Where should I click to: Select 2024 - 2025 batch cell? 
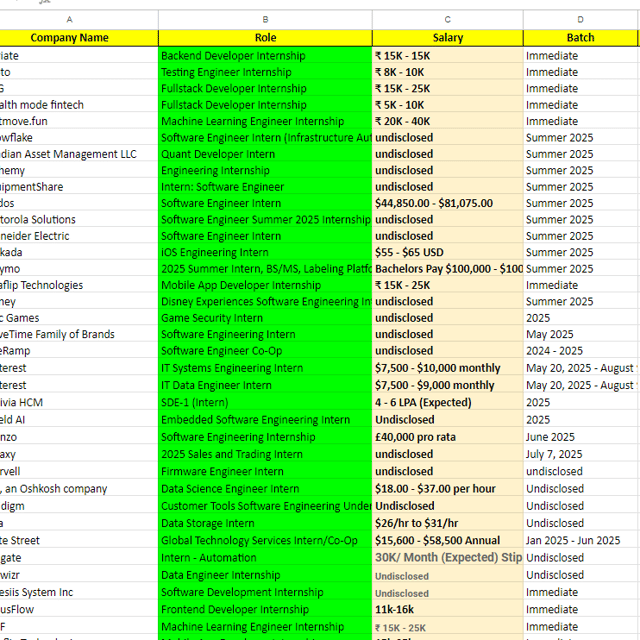[580, 351]
